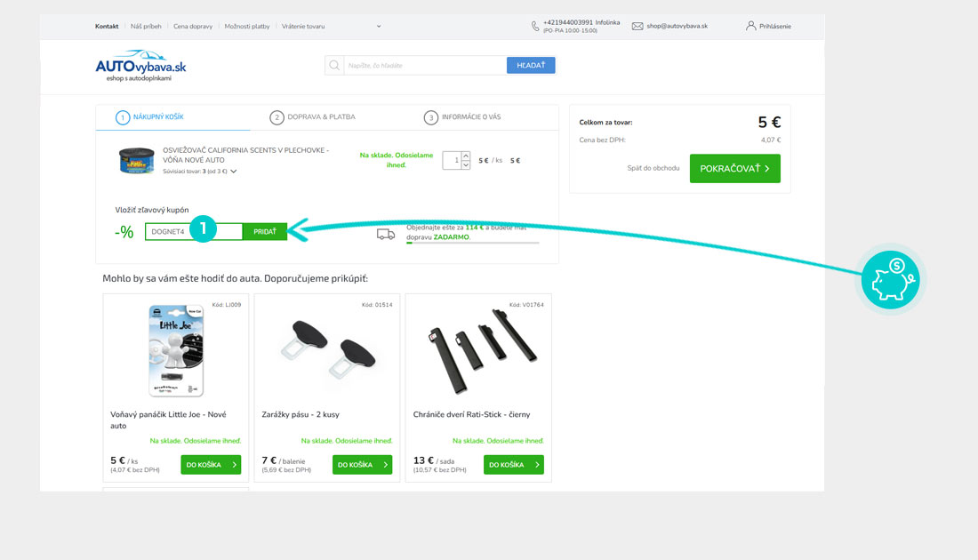Open the INFORMÁCIE O VÁS step
Viewport: 978px width, 560px height.
click(469, 116)
